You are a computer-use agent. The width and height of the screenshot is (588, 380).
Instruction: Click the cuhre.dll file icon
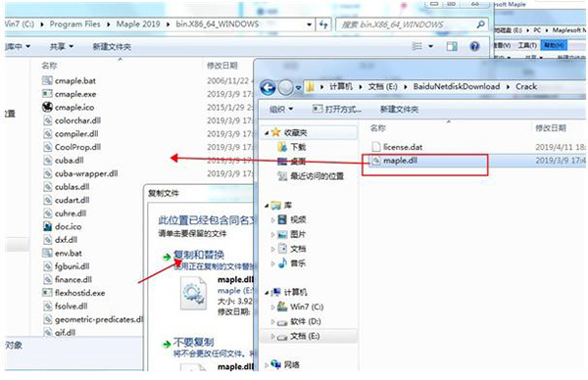pos(47,214)
